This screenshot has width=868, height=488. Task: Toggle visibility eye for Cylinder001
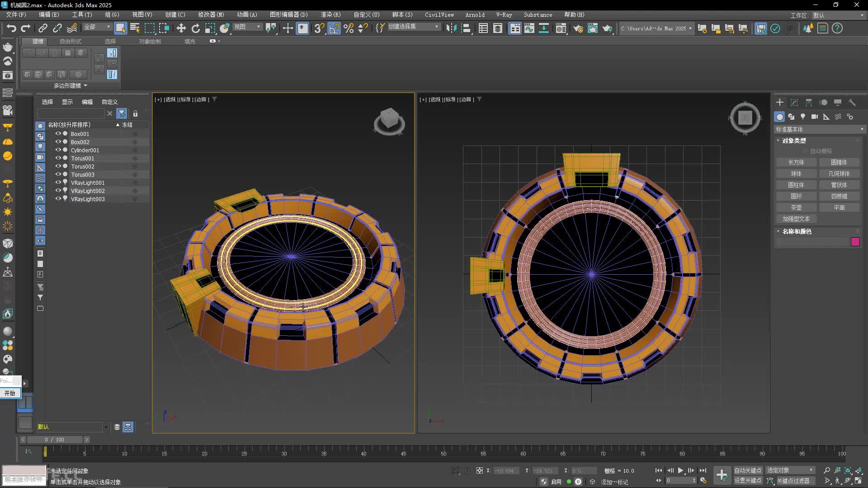pyautogui.click(x=58, y=150)
